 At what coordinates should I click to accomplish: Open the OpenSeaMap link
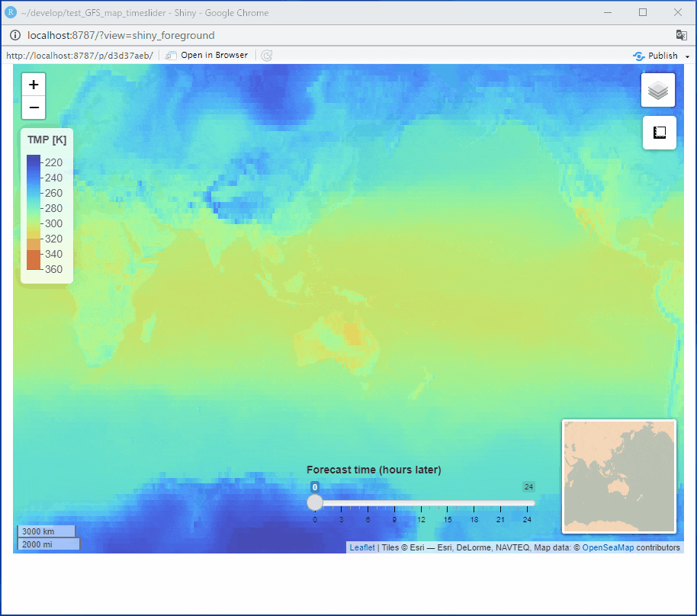coord(608,547)
